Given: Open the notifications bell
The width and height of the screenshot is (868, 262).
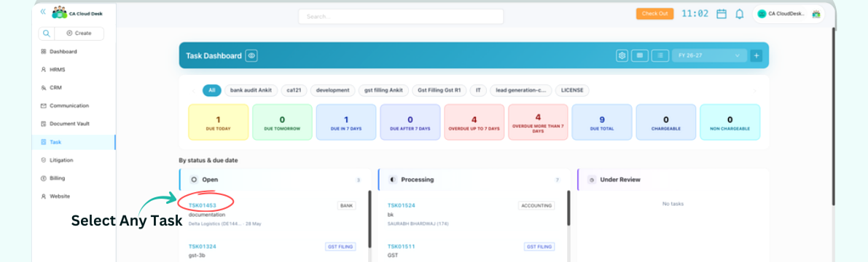Looking at the screenshot, I should click(739, 14).
